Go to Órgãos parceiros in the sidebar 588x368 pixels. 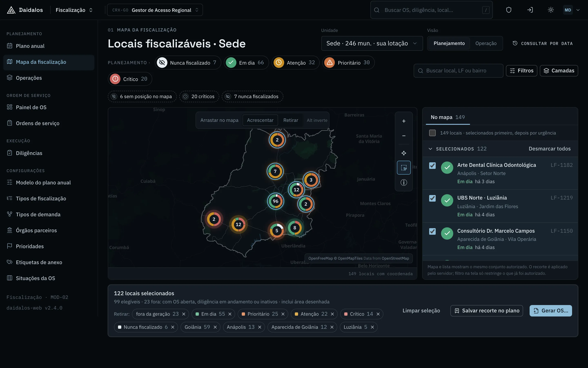49,230
